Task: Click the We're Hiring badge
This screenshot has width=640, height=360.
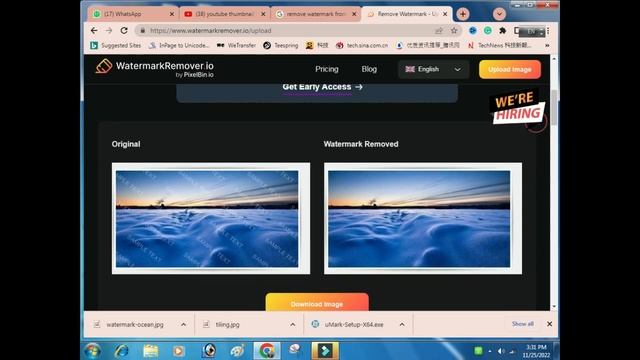Action: point(518,108)
